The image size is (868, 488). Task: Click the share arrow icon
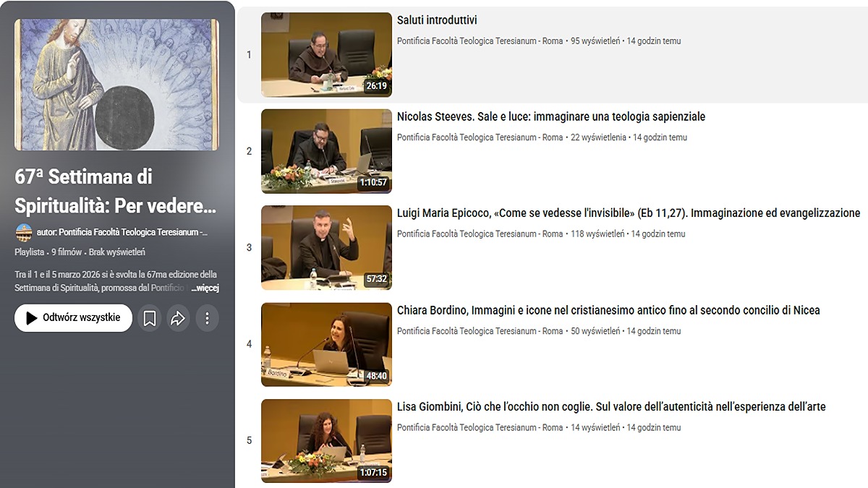(x=178, y=318)
